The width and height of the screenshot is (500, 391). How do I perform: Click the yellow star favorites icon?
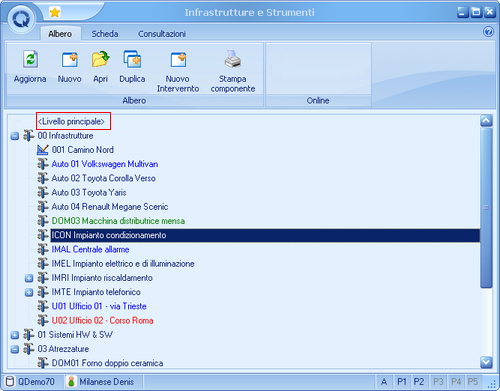tap(54, 13)
